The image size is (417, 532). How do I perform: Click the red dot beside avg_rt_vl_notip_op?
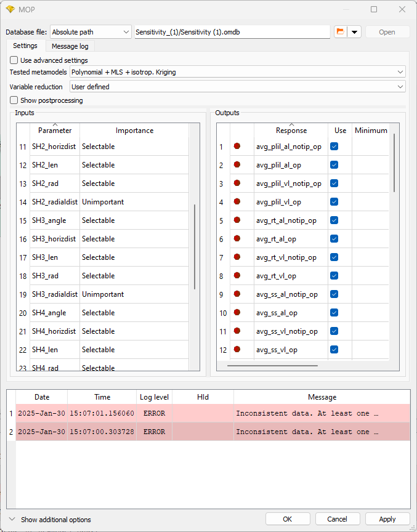click(237, 257)
